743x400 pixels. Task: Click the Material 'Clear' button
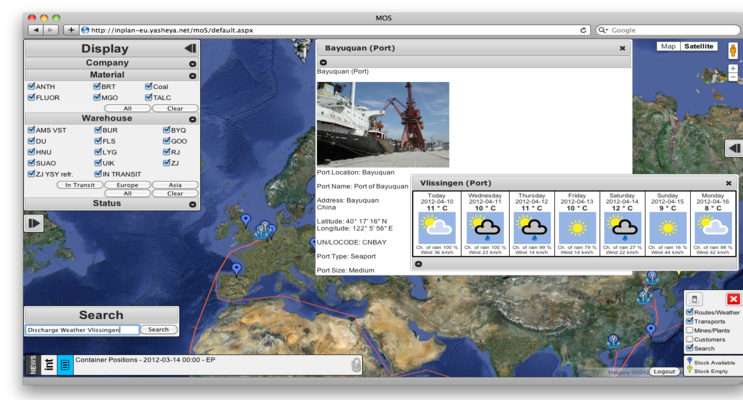(175, 108)
